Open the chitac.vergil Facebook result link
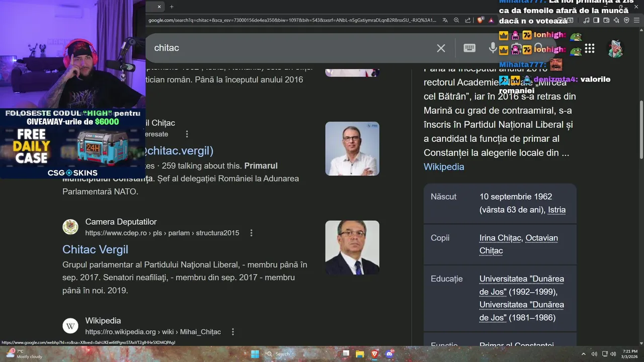 180,151
